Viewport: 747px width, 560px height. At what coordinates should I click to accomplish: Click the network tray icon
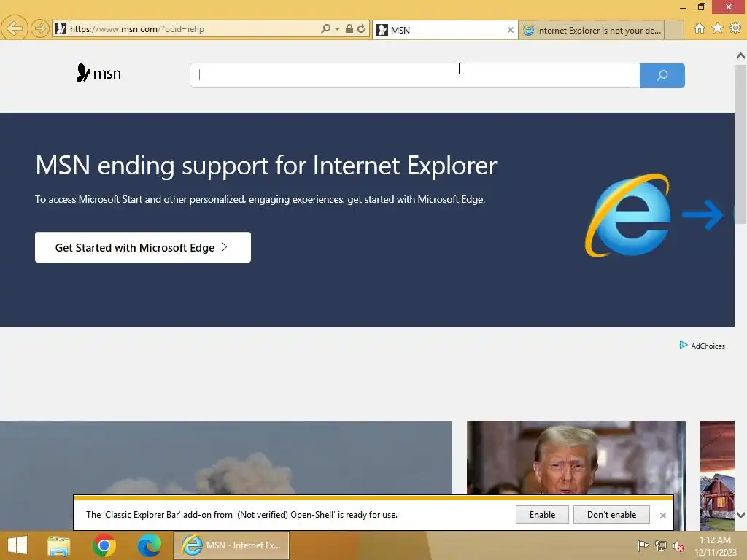(661, 545)
